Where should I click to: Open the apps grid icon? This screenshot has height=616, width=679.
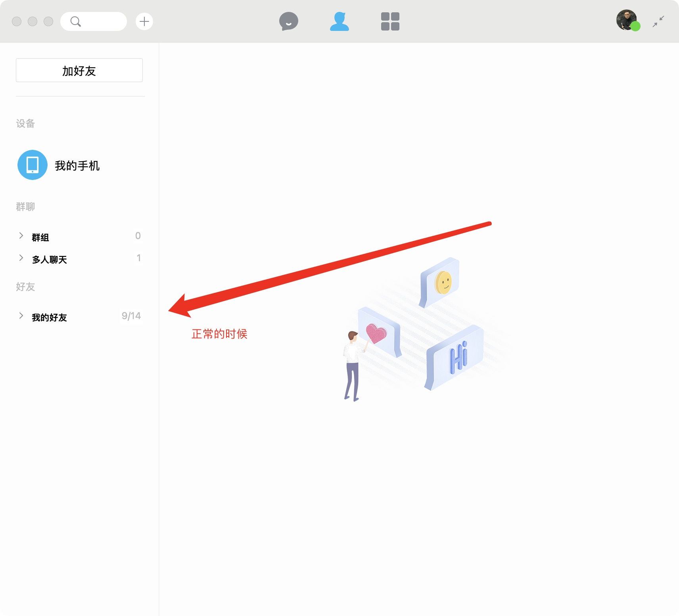(x=390, y=21)
